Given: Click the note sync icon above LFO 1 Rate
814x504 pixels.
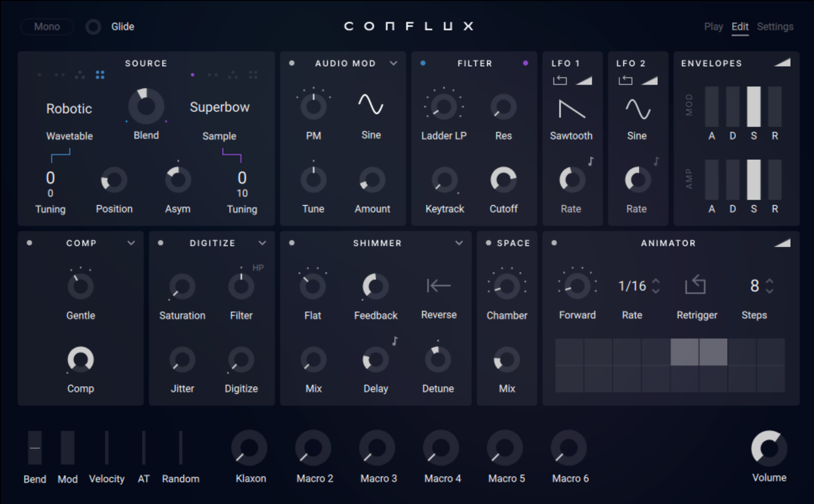Looking at the screenshot, I should pos(590,162).
